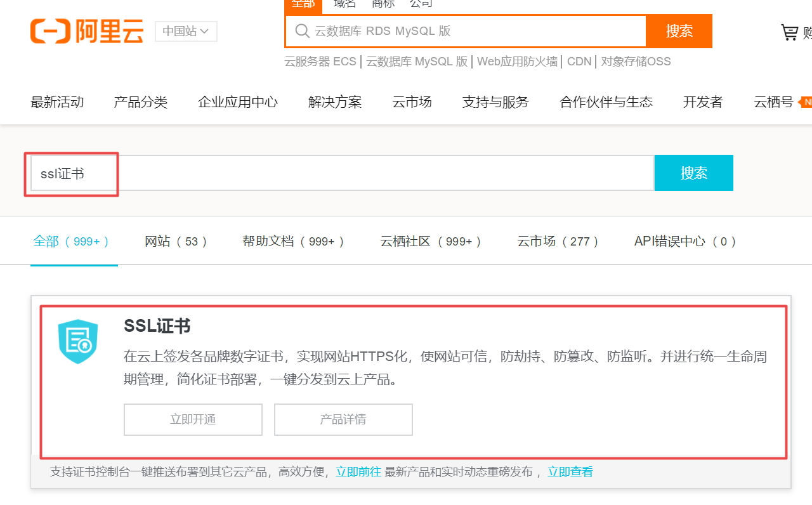The image size is (812, 505).
Task: Open the 开发者 menu
Action: (x=703, y=102)
